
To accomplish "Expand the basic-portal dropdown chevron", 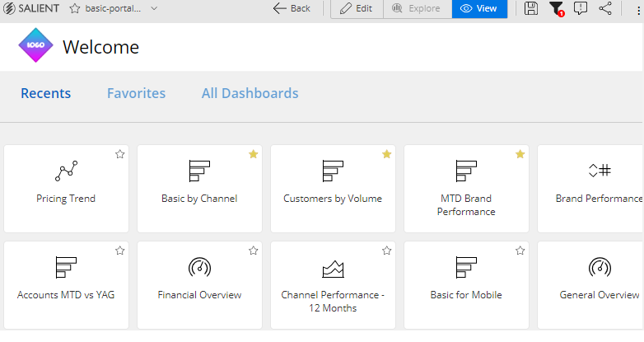I will 154,8.
